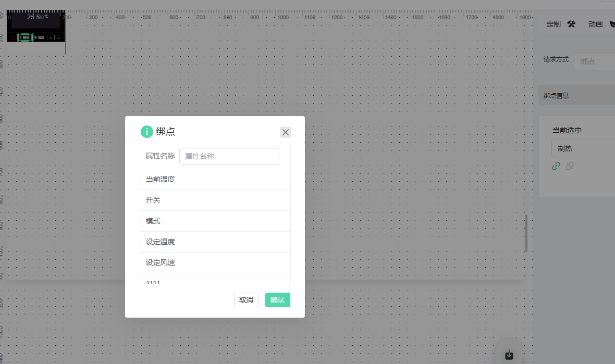Select 当前温度 in the property list
The width and height of the screenshot is (615, 364).
click(x=215, y=180)
